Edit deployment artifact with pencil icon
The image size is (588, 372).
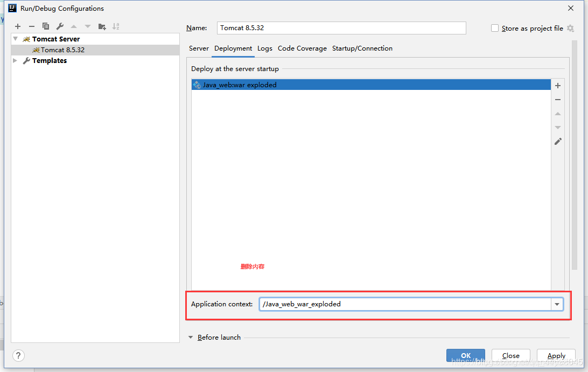pyautogui.click(x=558, y=142)
